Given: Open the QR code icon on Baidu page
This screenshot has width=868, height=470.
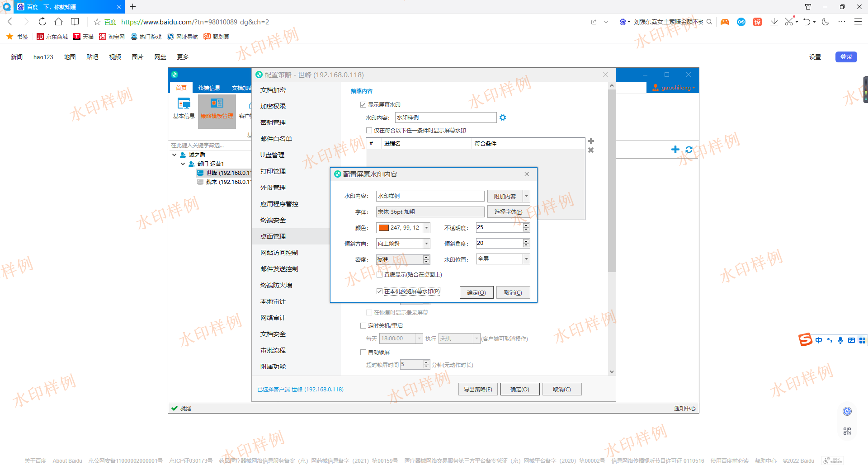Looking at the screenshot, I should 847,431.
